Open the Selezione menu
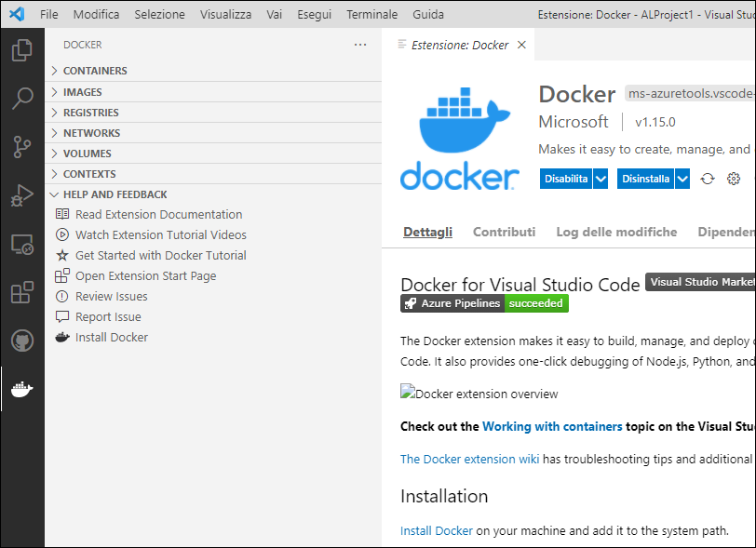 159,15
